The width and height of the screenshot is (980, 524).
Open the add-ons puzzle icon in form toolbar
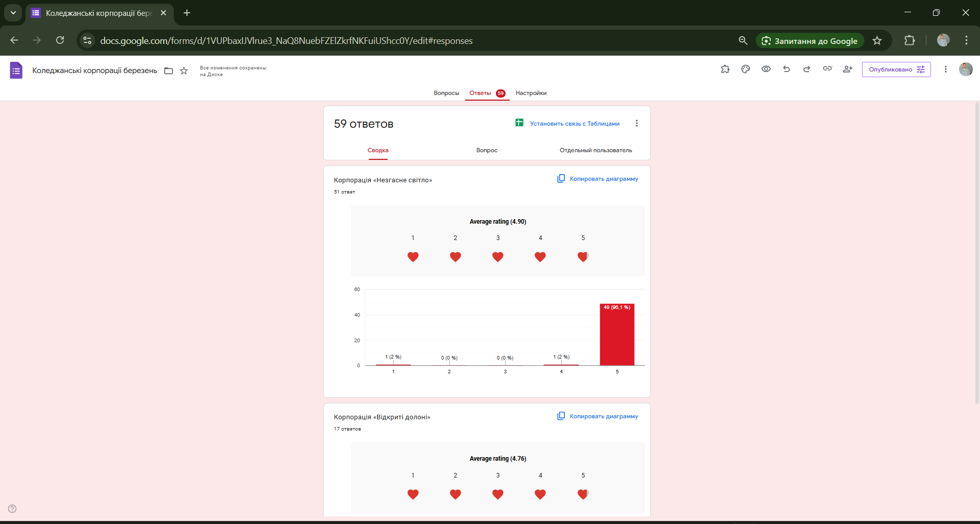click(x=725, y=69)
